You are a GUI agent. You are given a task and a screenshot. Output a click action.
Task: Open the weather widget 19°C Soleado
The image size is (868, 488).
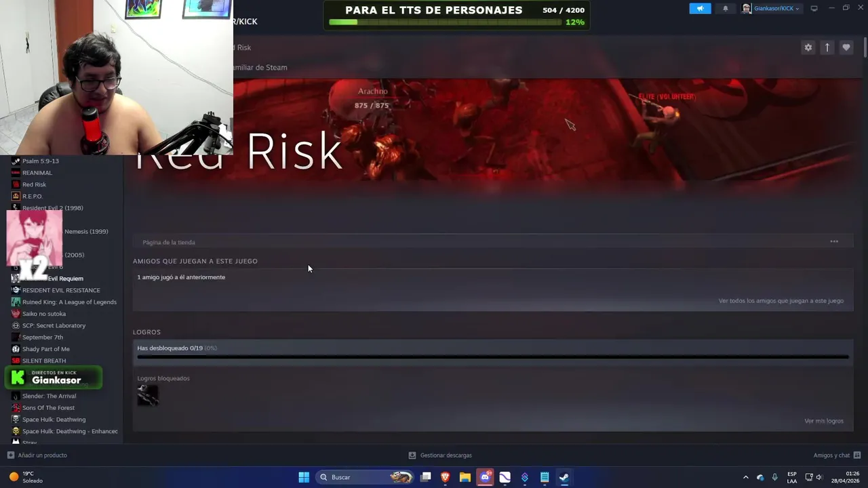coord(26,477)
